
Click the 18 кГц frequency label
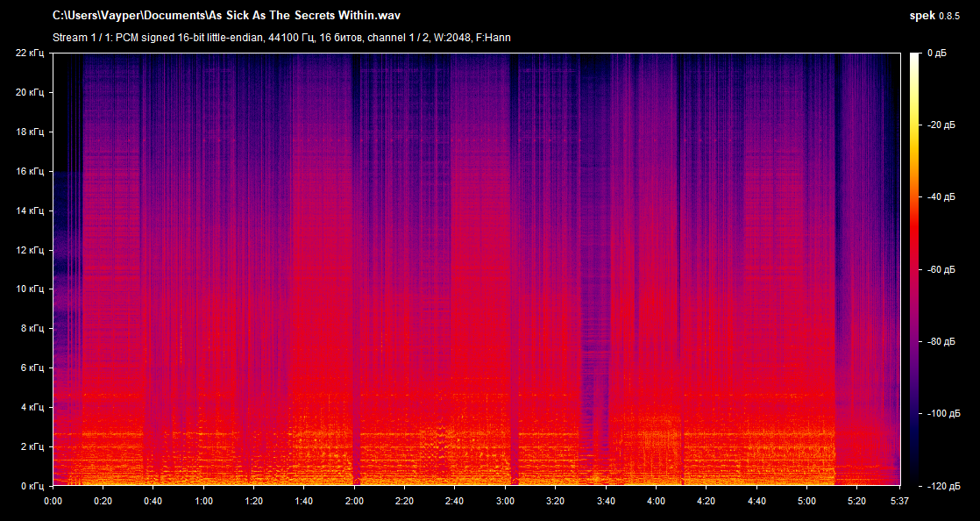pyautogui.click(x=30, y=132)
